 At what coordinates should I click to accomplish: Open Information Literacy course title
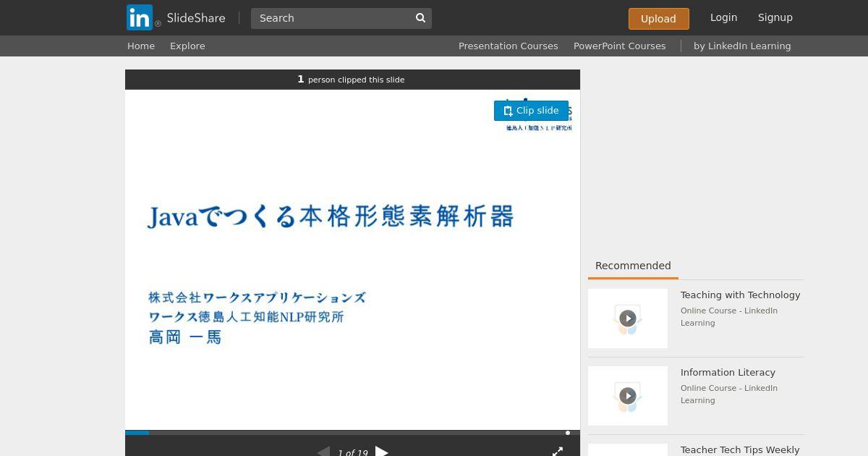pyautogui.click(x=728, y=373)
